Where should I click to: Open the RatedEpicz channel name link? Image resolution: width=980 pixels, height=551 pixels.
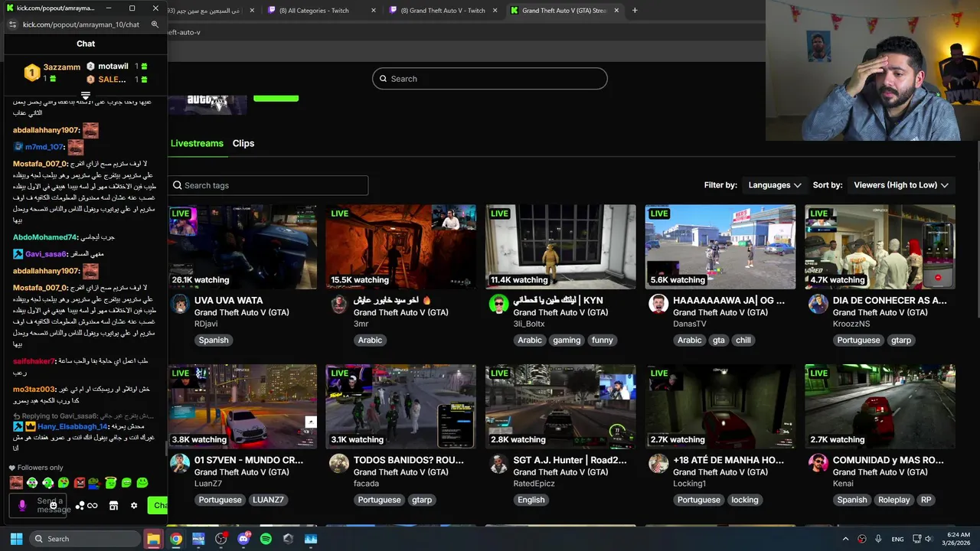(x=534, y=484)
